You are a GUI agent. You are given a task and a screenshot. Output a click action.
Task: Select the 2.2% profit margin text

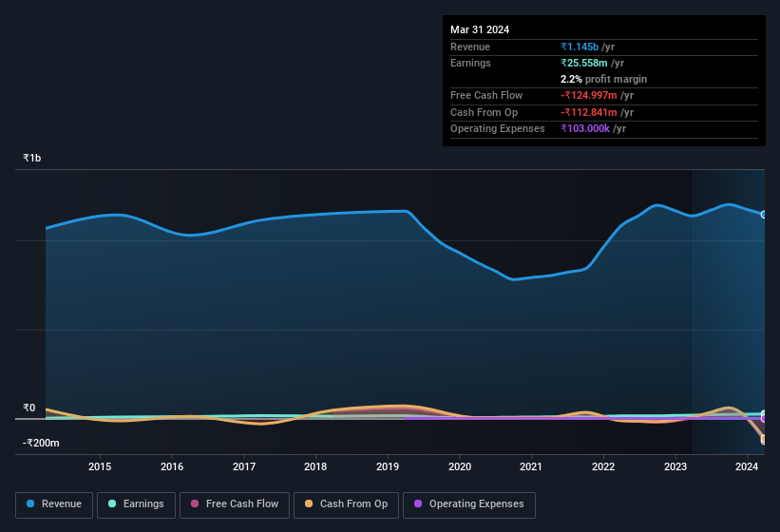point(603,79)
